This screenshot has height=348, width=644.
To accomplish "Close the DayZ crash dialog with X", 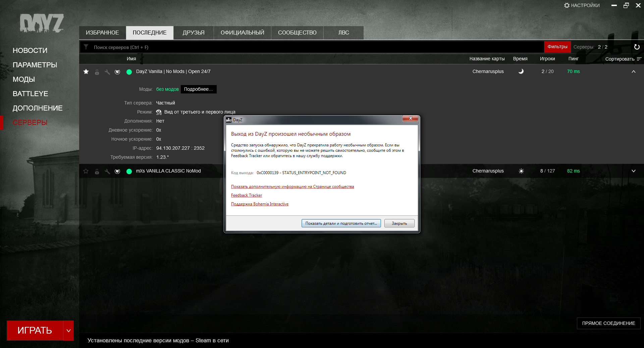I will (x=410, y=119).
